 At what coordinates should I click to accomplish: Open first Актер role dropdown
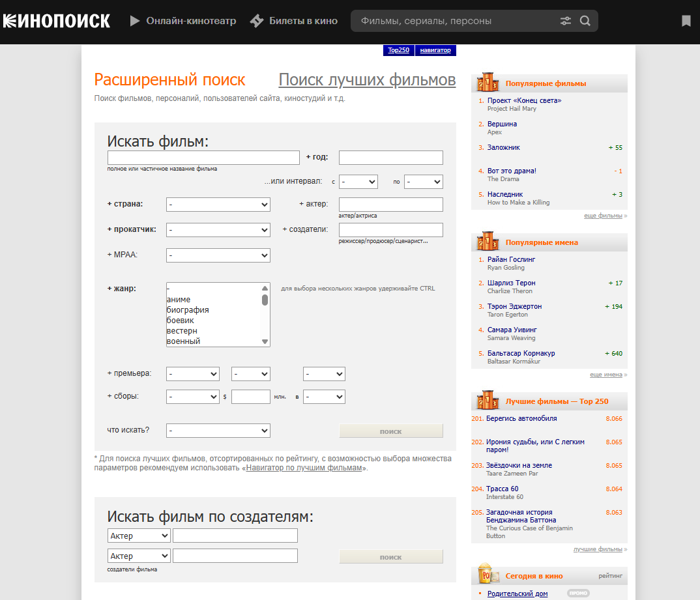139,536
